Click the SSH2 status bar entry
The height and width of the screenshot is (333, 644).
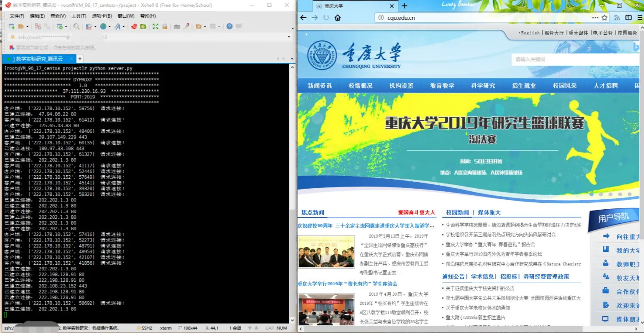[x=145, y=328]
